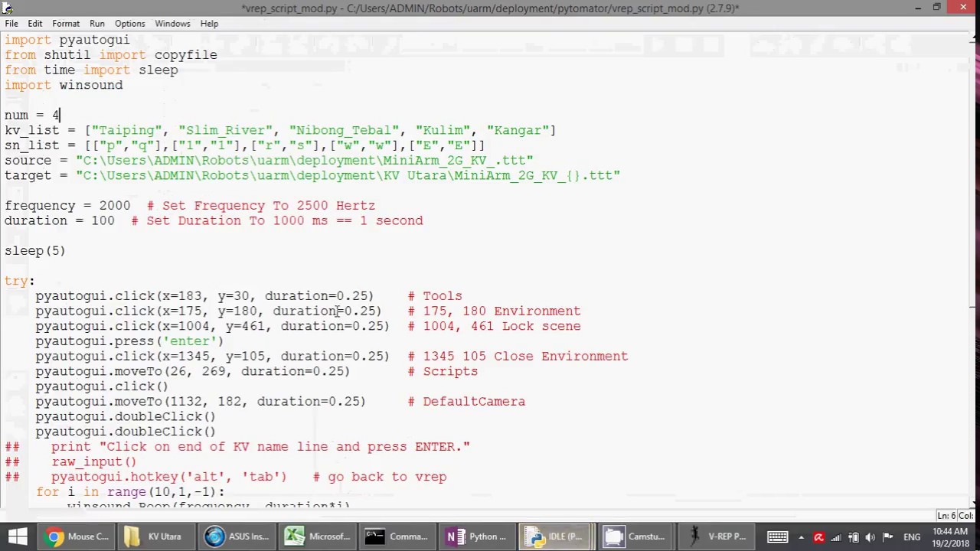980x551 pixels.
Task: Click the 'sleep(5)' line
Action: point(35,250)
